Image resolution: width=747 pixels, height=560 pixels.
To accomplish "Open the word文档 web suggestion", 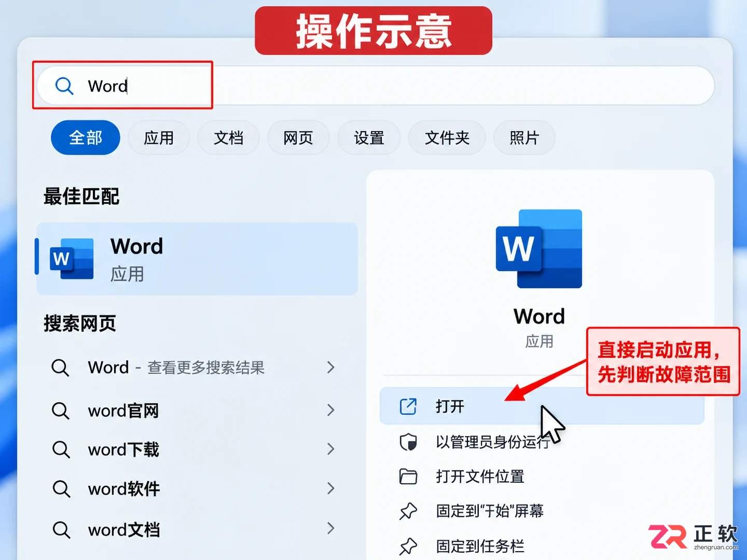I will point(195,530).
